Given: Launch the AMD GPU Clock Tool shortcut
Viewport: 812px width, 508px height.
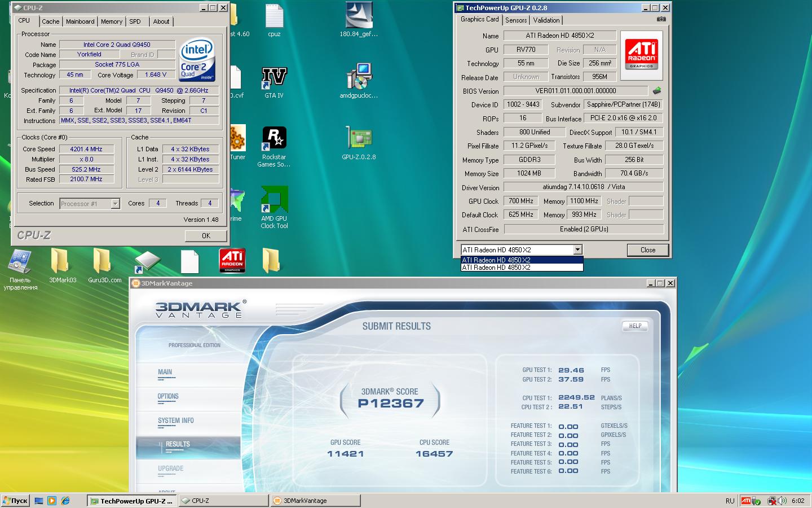Looking at the screenshot, I should pyautogui.click(x=274, y=207).
